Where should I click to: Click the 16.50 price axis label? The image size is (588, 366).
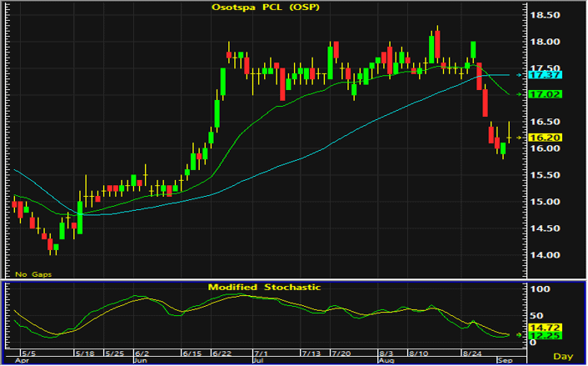coord(545,122)
